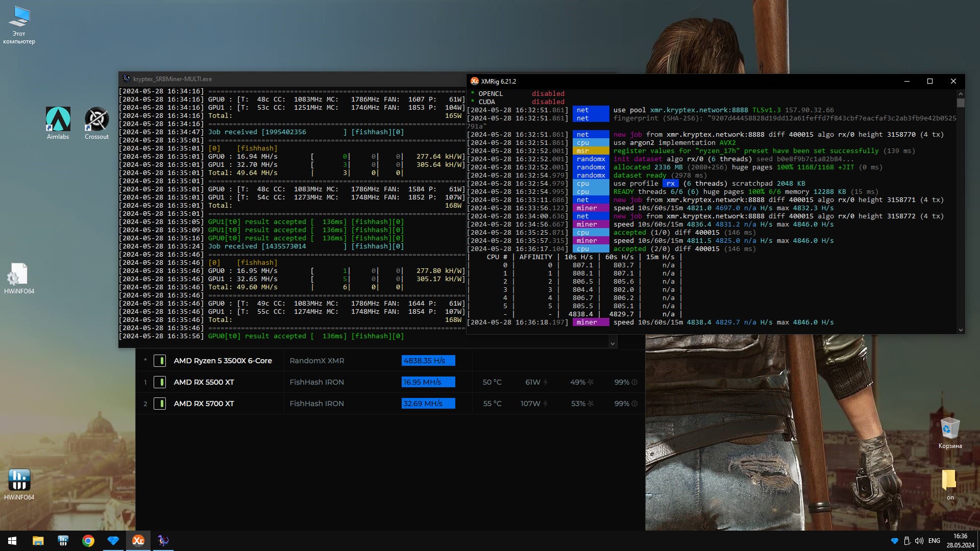Click the 107W power reading in the Kryptex list

click(x=530, y=404)
